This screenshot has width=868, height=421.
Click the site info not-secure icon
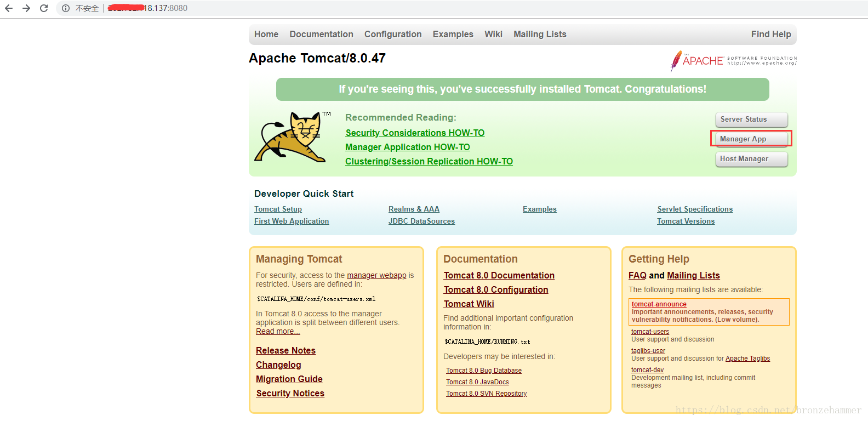(66, 8)
